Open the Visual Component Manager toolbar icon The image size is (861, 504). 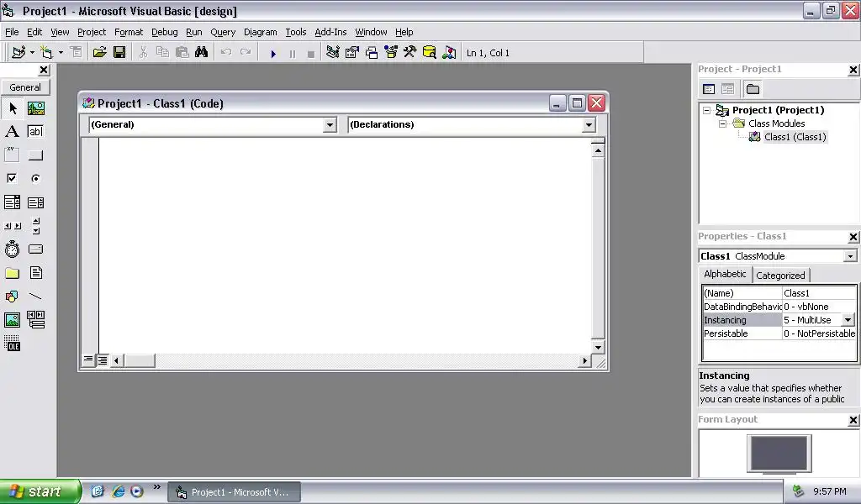449,53
